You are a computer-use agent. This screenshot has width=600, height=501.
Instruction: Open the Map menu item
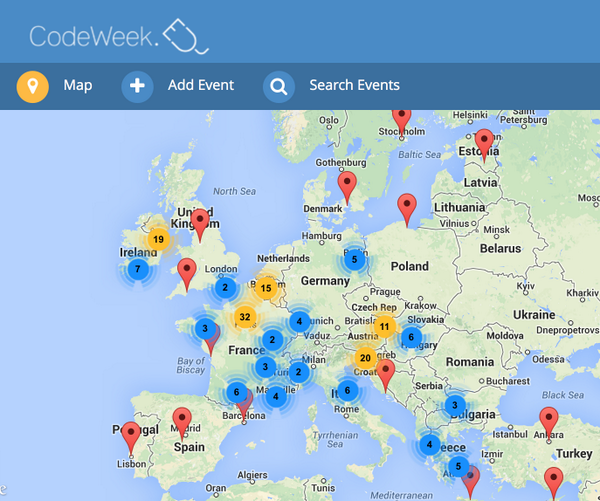[78, 85]
